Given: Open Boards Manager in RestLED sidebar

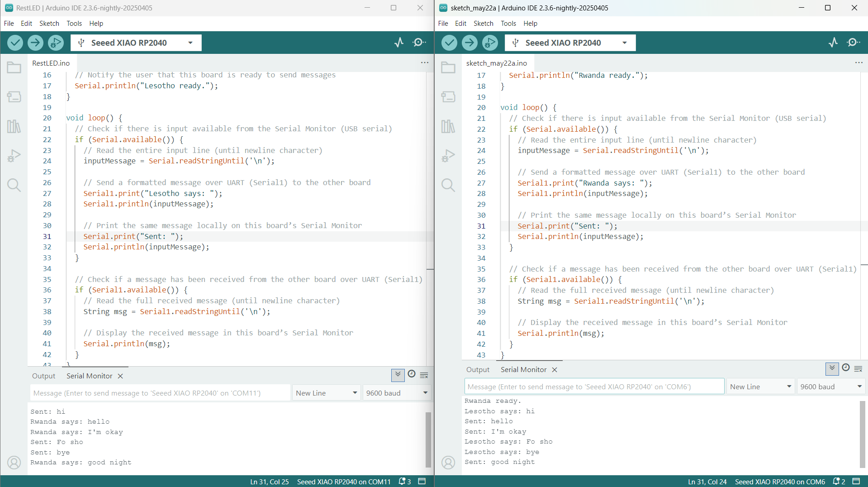Looking at the screenshot, I should coord(14,97).
